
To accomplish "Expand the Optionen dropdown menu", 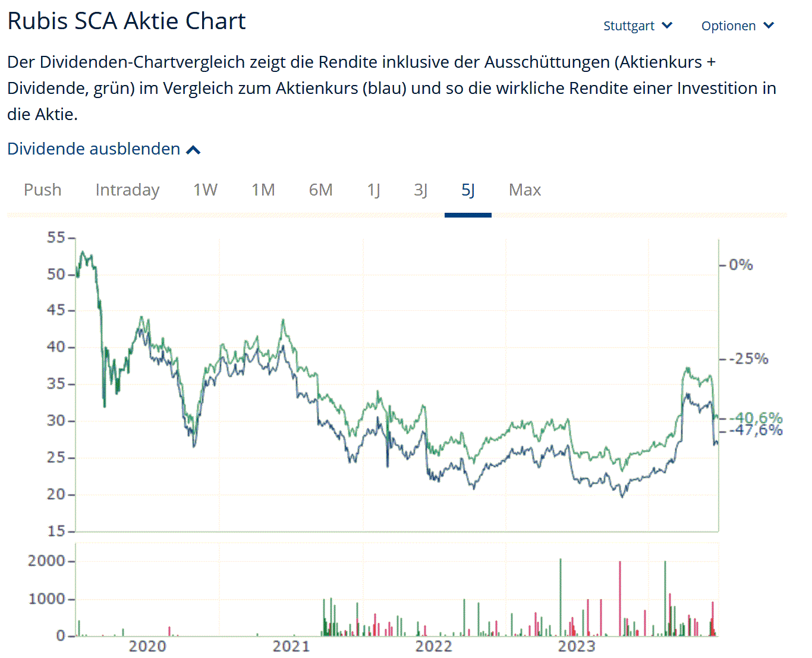I will point(737,26).
